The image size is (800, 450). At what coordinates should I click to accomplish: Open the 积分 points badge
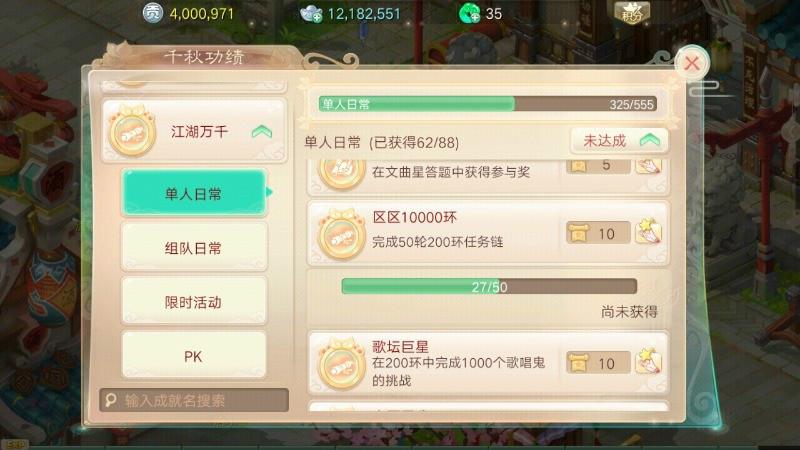(x=632, y=13)
